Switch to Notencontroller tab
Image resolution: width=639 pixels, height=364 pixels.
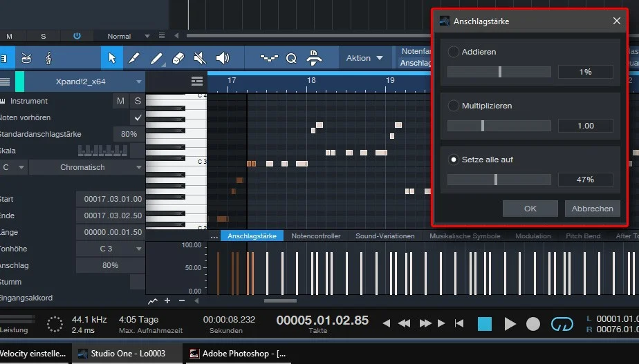[x=316, y=236]
